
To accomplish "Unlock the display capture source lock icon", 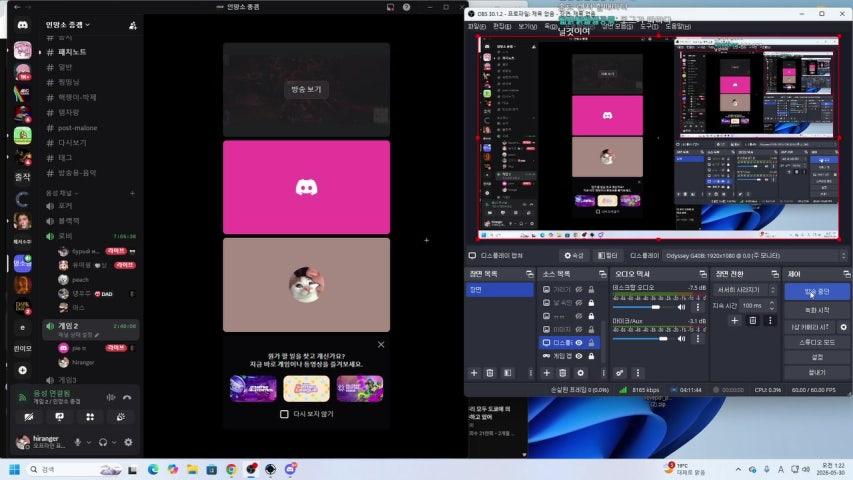I will coord(591,342).
